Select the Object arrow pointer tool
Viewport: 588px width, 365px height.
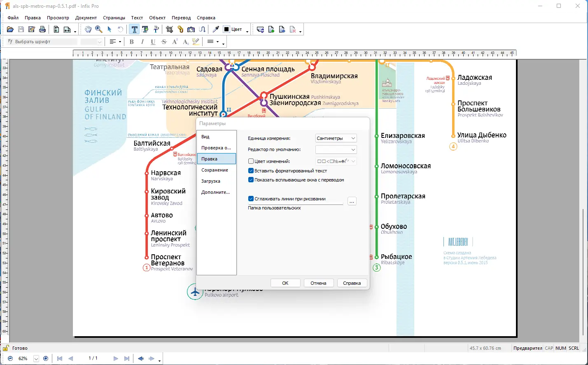click(x=110, y=29)
